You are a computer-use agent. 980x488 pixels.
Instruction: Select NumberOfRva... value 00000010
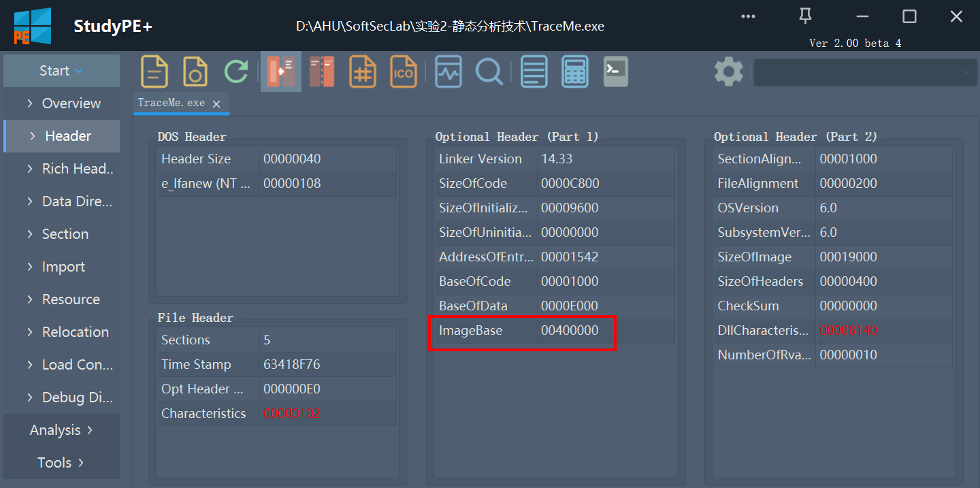[x=849, y=355]
